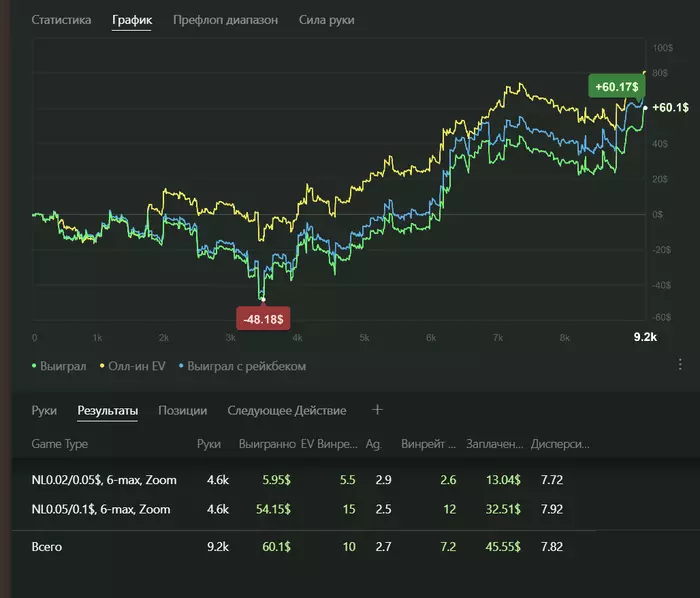Switch to Префлоп диапазон tab
The width and height of the screenshot is (700, 598).
pos(225,20)
